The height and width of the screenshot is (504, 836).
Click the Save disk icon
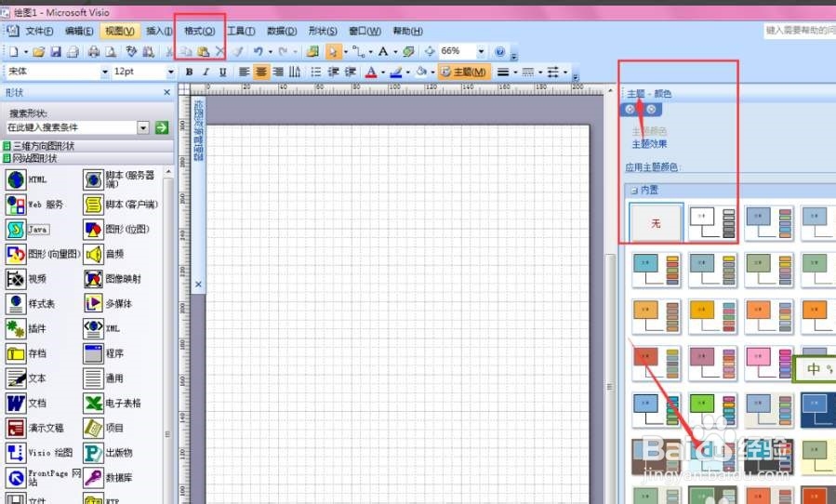click(x=56, y=52)
